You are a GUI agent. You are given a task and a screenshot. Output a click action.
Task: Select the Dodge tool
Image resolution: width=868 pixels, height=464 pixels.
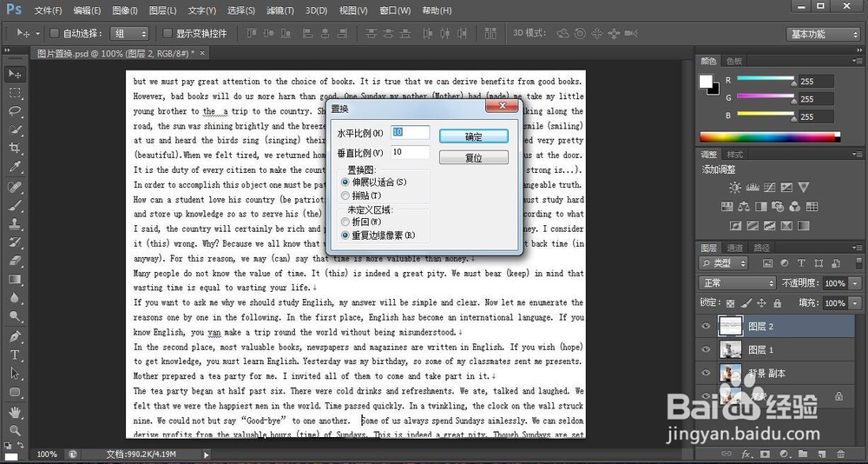click(x=15, y=316)
